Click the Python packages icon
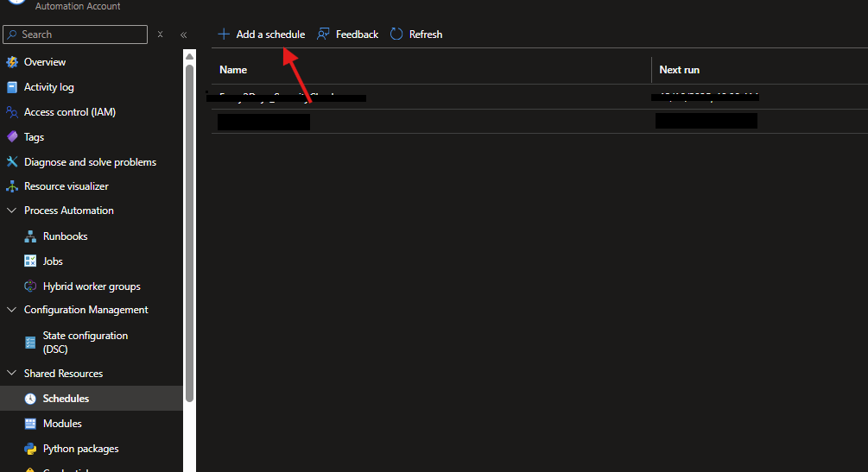Image resolution: width=868 pixels, height=472 pixels. point(30,449)
